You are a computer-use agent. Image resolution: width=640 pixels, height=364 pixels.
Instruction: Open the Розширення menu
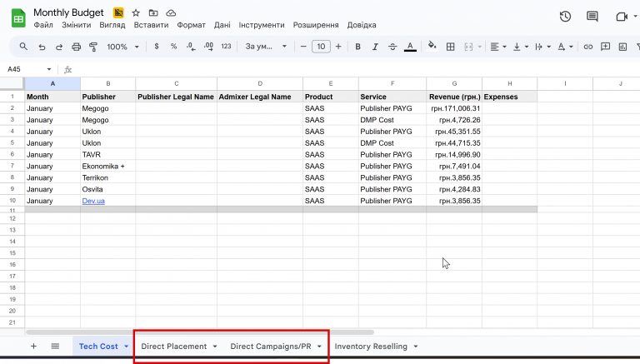pyautogui.click(x=316, y=25)
